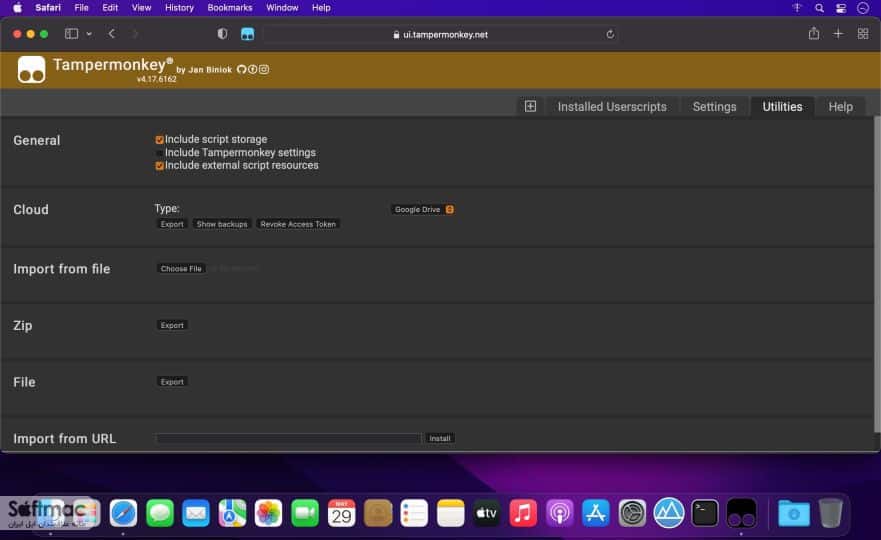Open Control Center in the menu bar

[841, 8]
